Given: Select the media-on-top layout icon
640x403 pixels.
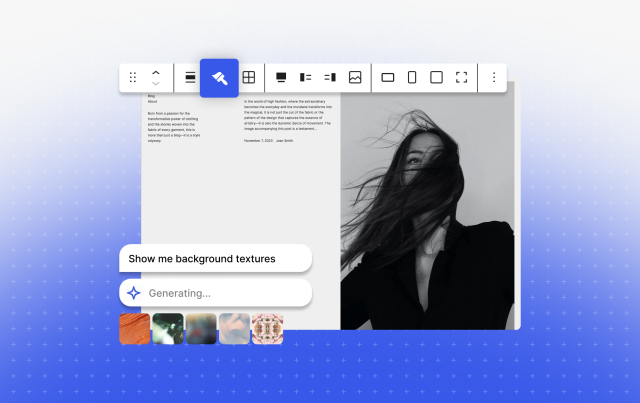Looking at the screenshot, I should click(x=282, y=77).
